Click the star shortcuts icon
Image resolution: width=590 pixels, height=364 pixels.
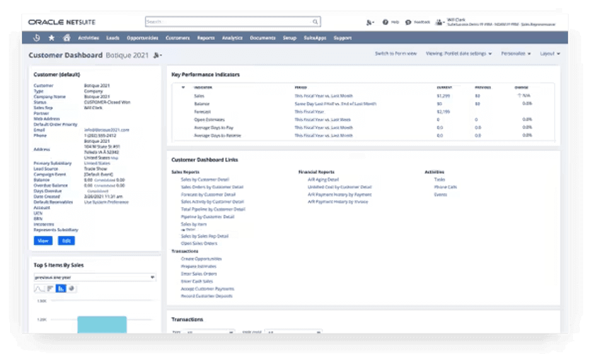52,38
